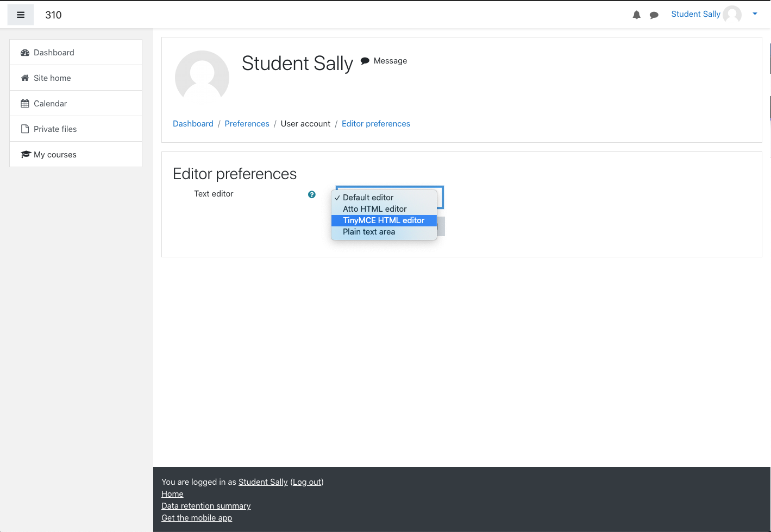
Task: Click Get the mobile app link
Action: 197,518
